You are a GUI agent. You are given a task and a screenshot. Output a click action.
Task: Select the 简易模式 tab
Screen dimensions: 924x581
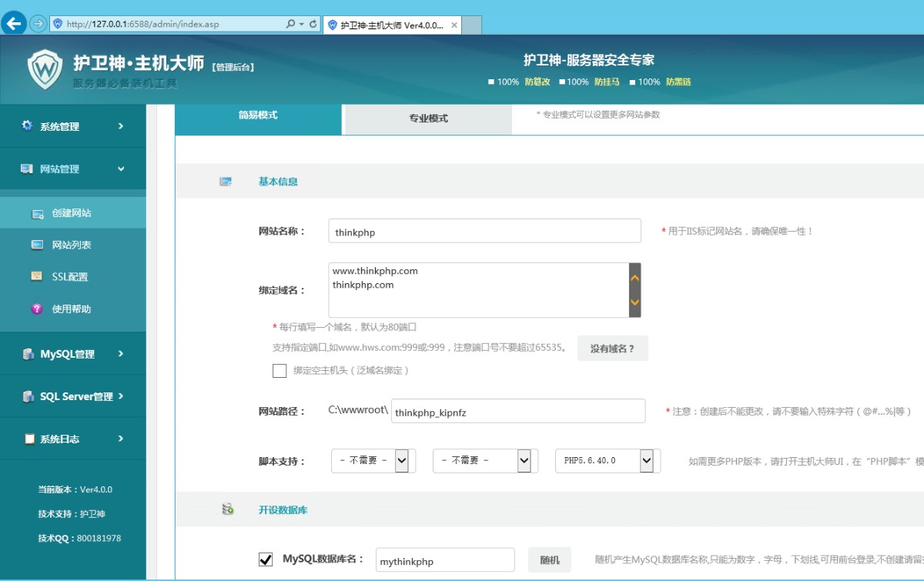tap(258, 115)
